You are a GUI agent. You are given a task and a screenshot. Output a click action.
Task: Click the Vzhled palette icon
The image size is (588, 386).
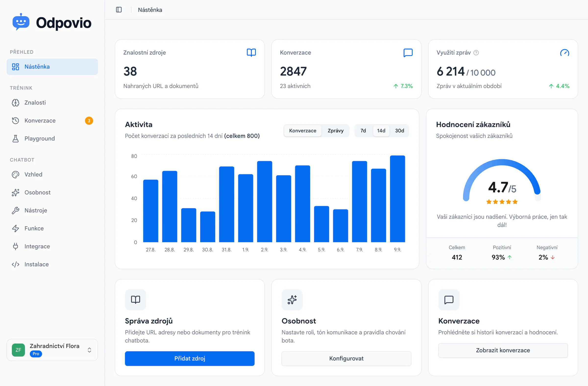[16, 174]
